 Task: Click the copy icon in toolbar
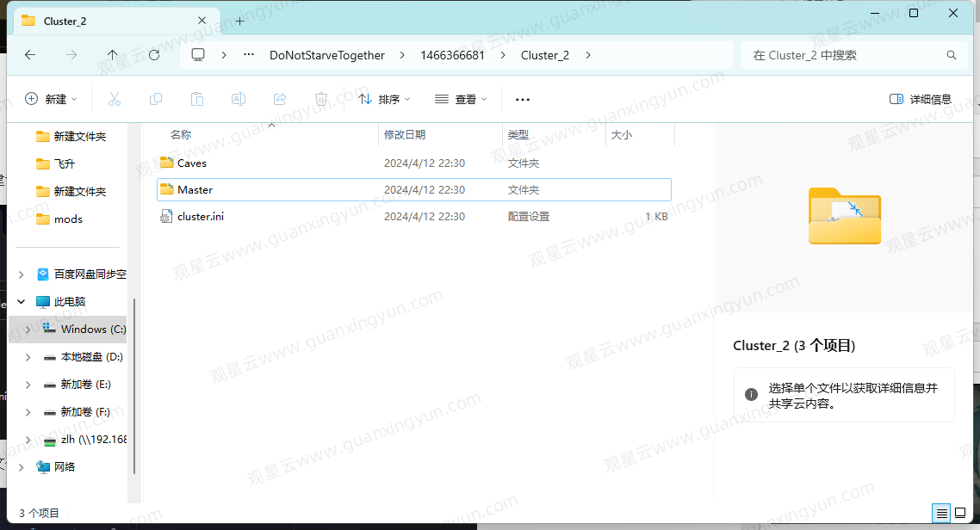click(156, 99)
